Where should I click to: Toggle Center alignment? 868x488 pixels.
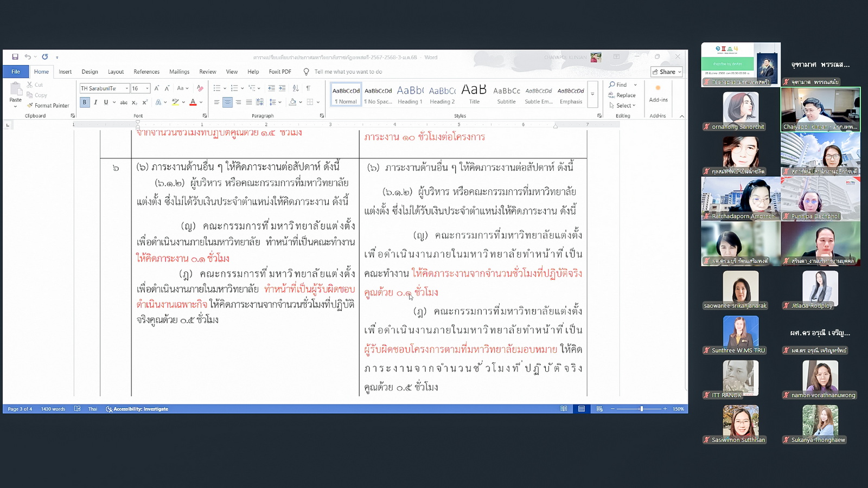pos(227,102)
